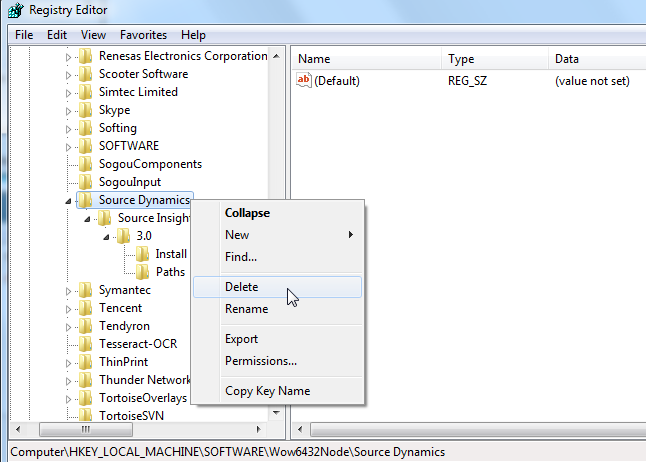Click the Tendyron folder icon

coord(86,326)
